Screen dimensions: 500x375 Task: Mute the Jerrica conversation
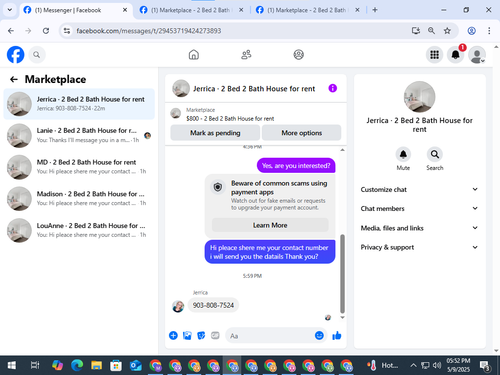coord(403,154)
